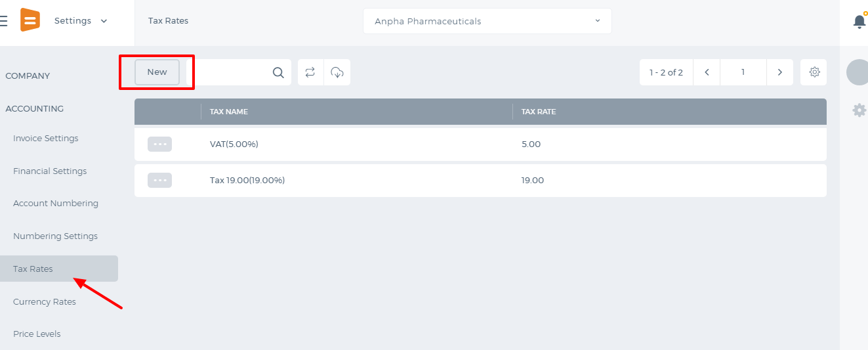Open the notifications bell icon
Viewport: 868px width, 350px height.
pyautogui.click(x=859, y=22)
